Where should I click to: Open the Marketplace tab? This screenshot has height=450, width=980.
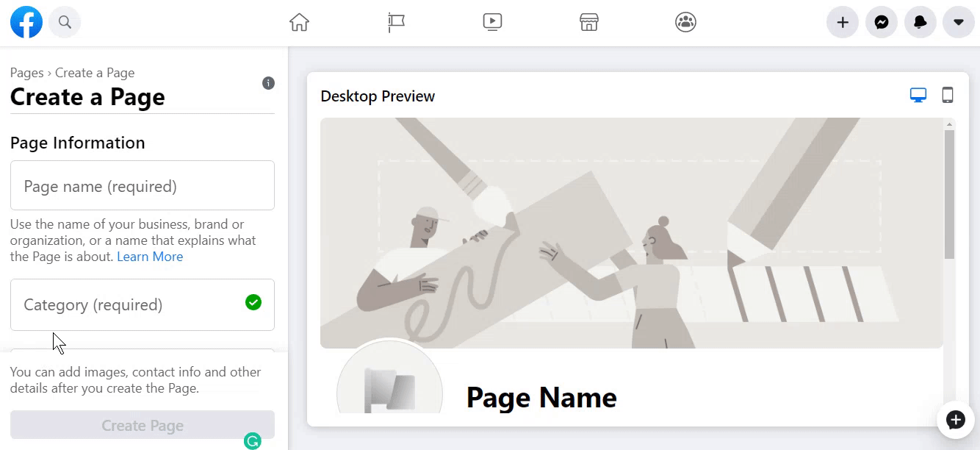pos(589,22)
